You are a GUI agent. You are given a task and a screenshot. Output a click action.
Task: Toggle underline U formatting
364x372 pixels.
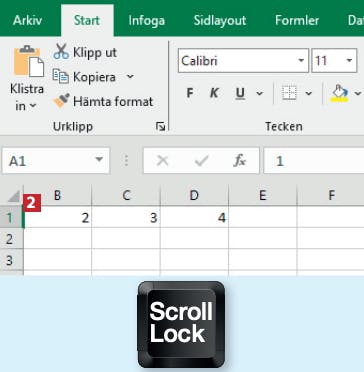click(240, 94)
